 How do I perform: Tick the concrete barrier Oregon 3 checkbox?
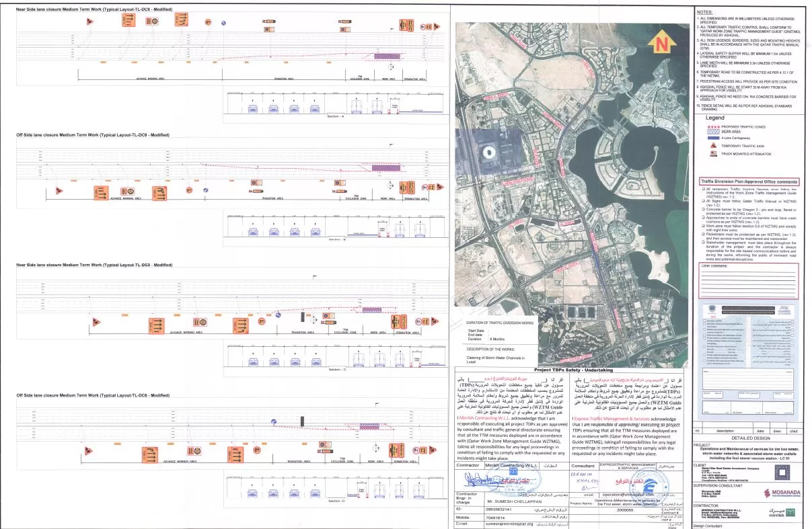tap(702, 209)
